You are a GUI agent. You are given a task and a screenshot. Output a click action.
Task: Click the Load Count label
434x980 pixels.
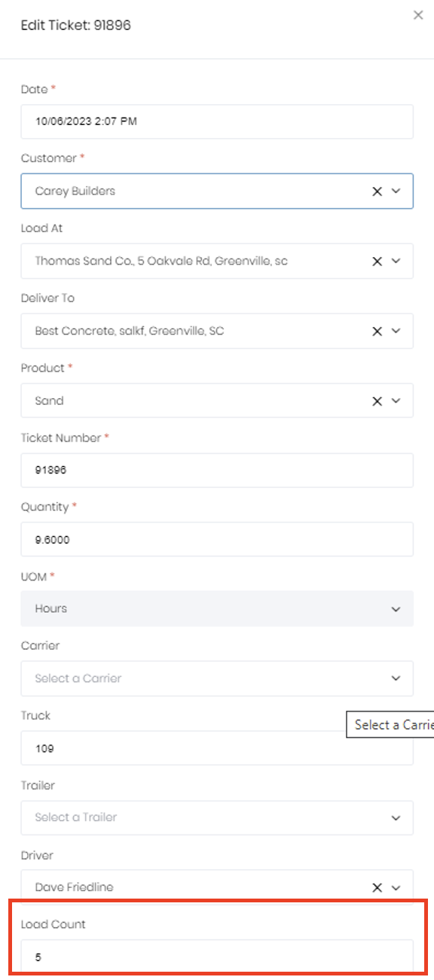(x=53, y=924)
